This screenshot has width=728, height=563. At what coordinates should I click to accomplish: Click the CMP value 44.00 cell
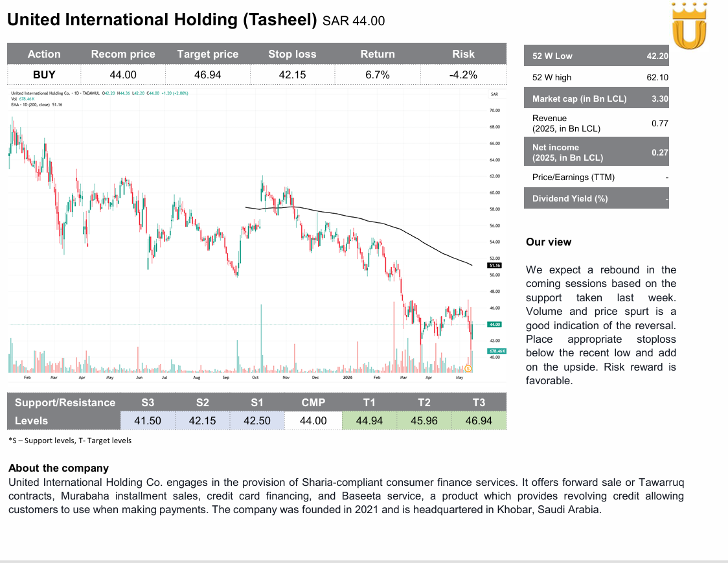[x=313, y=421]
